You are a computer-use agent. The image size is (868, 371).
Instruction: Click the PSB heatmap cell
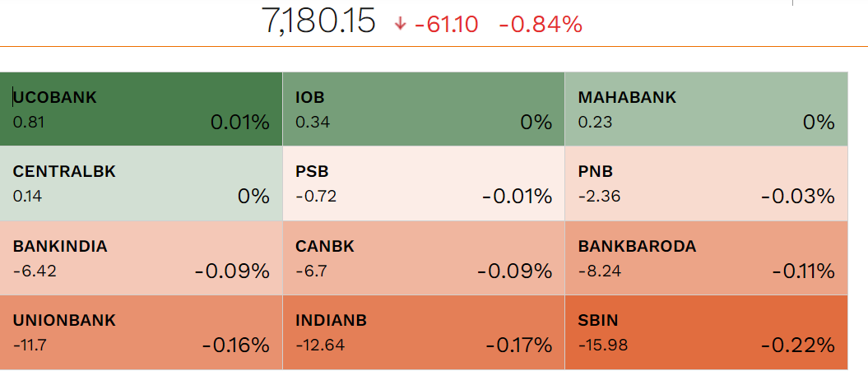tap(423, 183)
